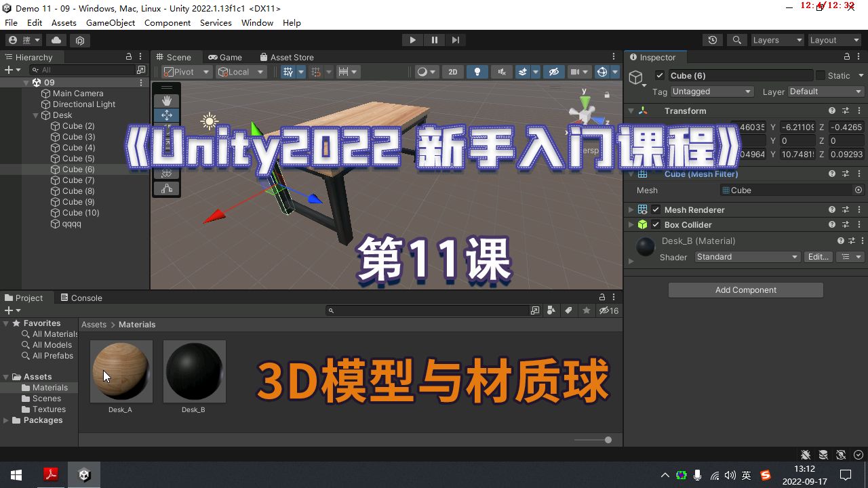Image resolution: width=868 pixels, height=488 pixels.
Task: Toggle scene effects (skybox) icon
Action: pyautogui.click(x=523, y=72)
